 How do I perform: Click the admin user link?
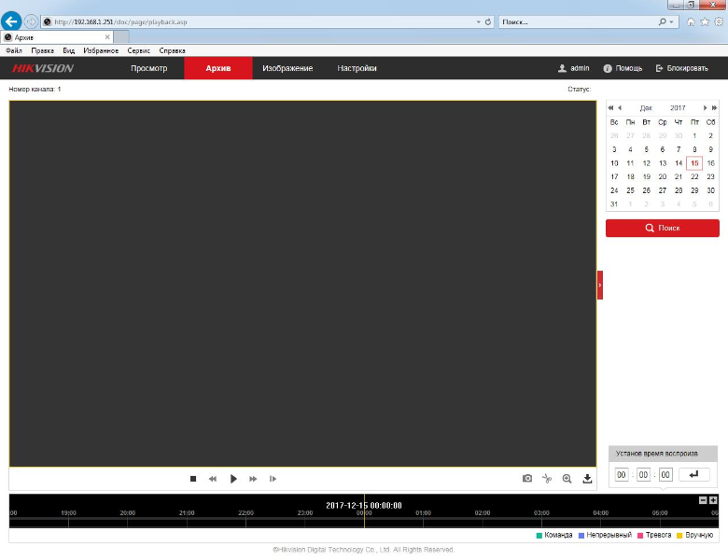tap(574, 68)
